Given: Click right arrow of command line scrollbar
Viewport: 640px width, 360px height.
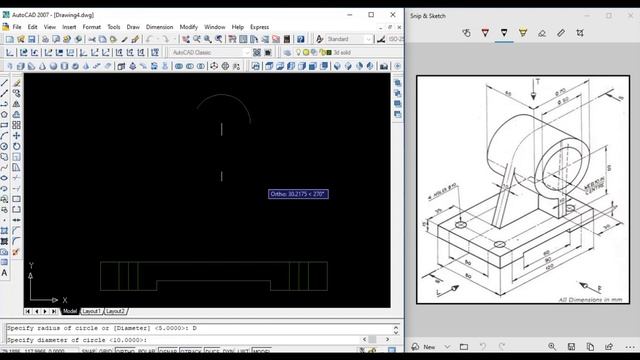Looking at the screenshot, I should point(387,340).
